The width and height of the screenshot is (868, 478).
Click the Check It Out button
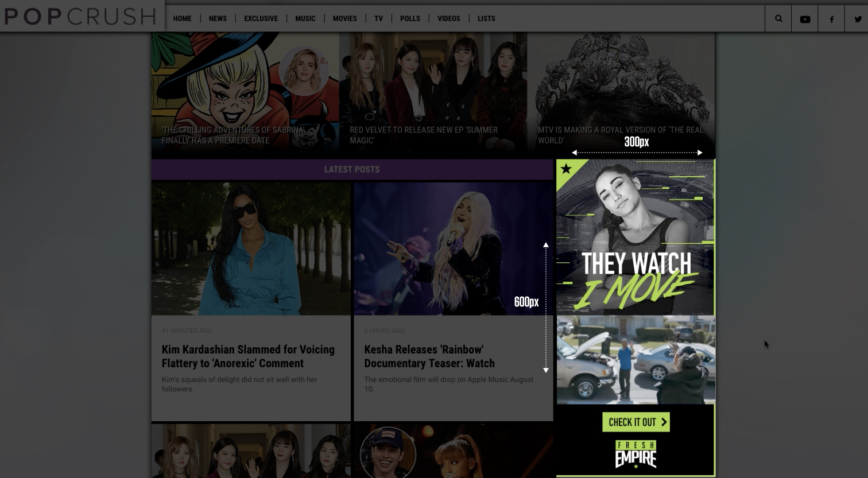click(636, 422)
